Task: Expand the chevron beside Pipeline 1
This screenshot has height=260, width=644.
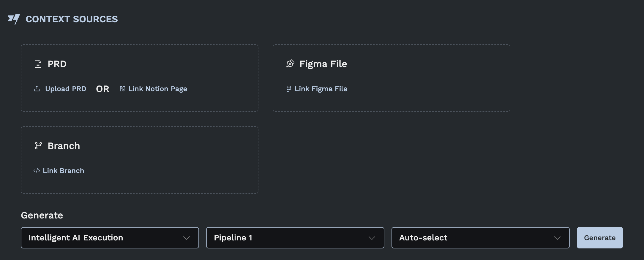Action: [372, 238]
